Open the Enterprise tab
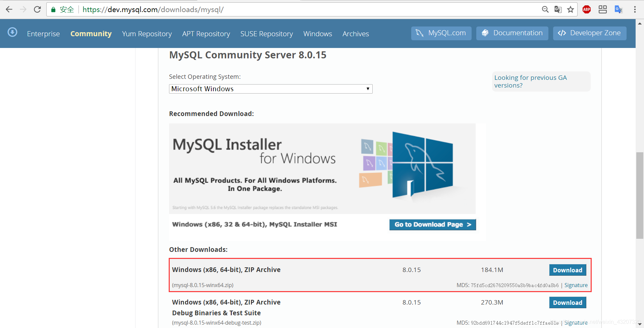This screenshot has height=328, width=644. click(x=43, y=34)
